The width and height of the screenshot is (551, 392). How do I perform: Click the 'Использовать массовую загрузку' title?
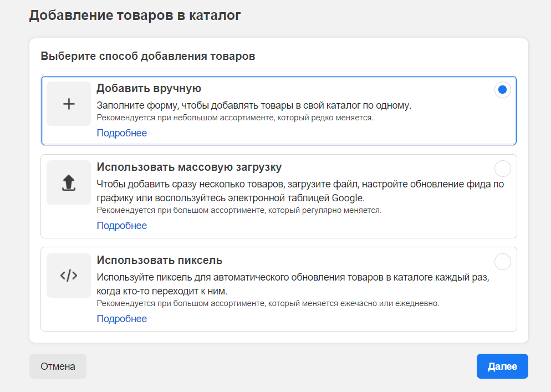pyautogui.click(x=189, y=167)
